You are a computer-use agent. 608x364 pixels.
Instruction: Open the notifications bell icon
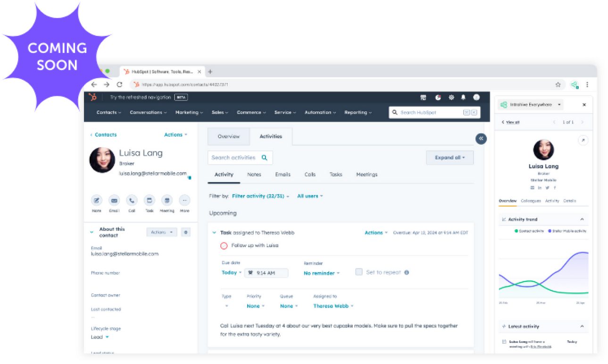tap(463, 98)
